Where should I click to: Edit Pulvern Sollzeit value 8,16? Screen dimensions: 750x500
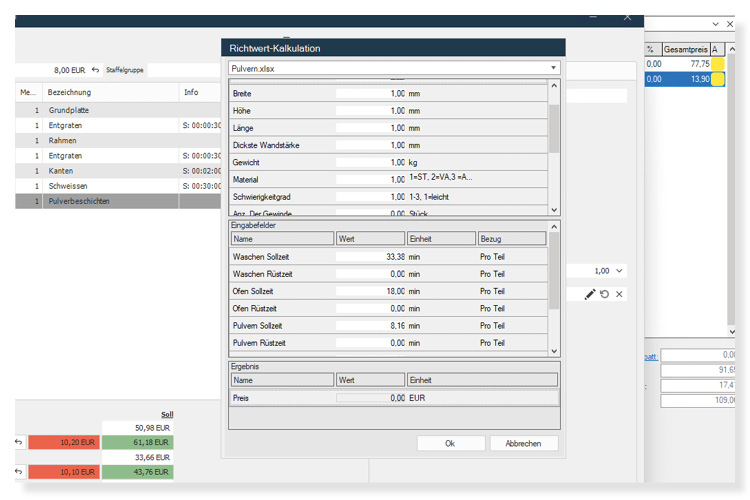pyautogui.click(x=371, y=326)
